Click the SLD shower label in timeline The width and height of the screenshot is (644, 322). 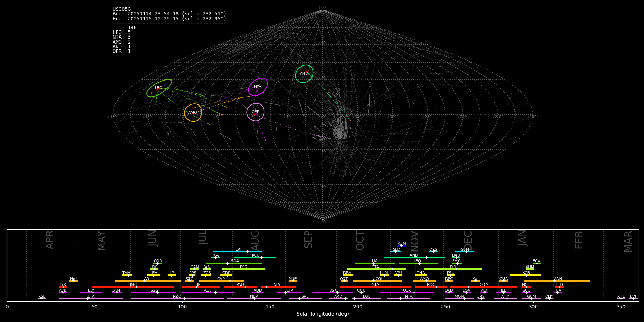[396, 250]
